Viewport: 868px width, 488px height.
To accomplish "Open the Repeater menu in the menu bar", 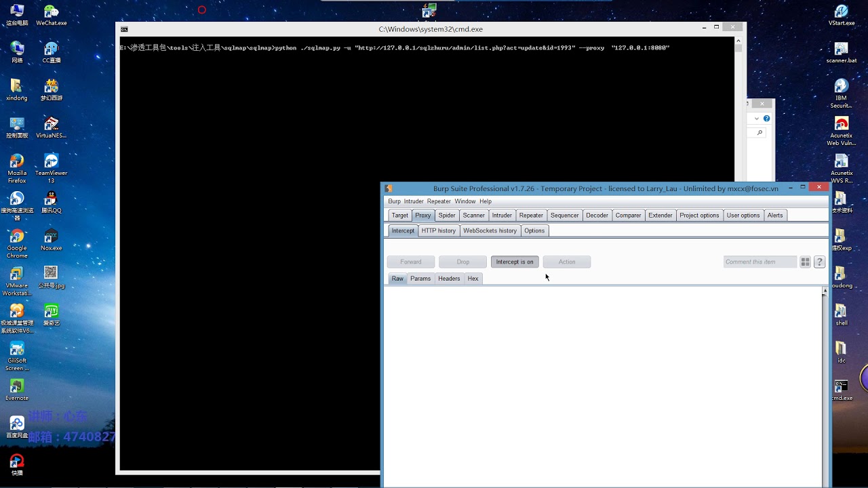I will coord(439,201).
